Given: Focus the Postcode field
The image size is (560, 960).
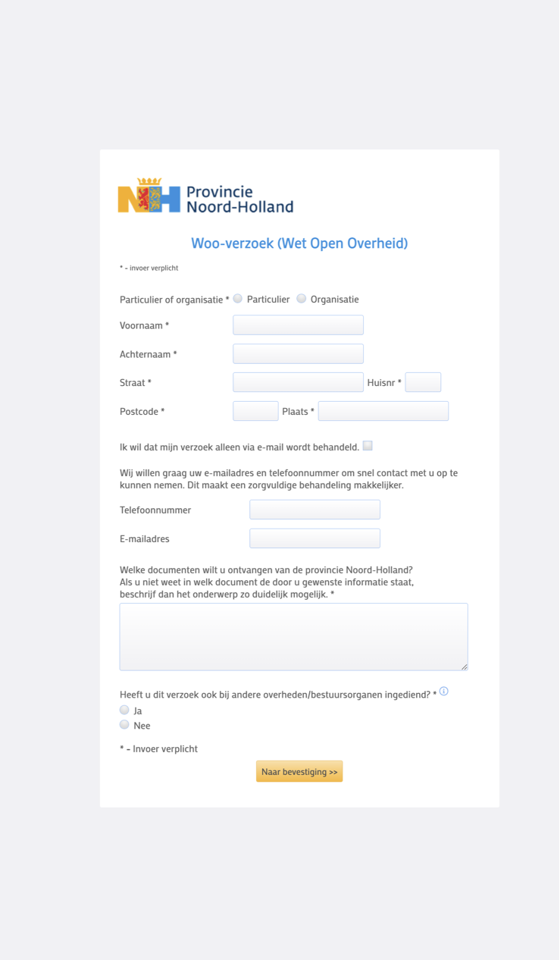Looking at the screenshot, I should (x=255, y=411).
